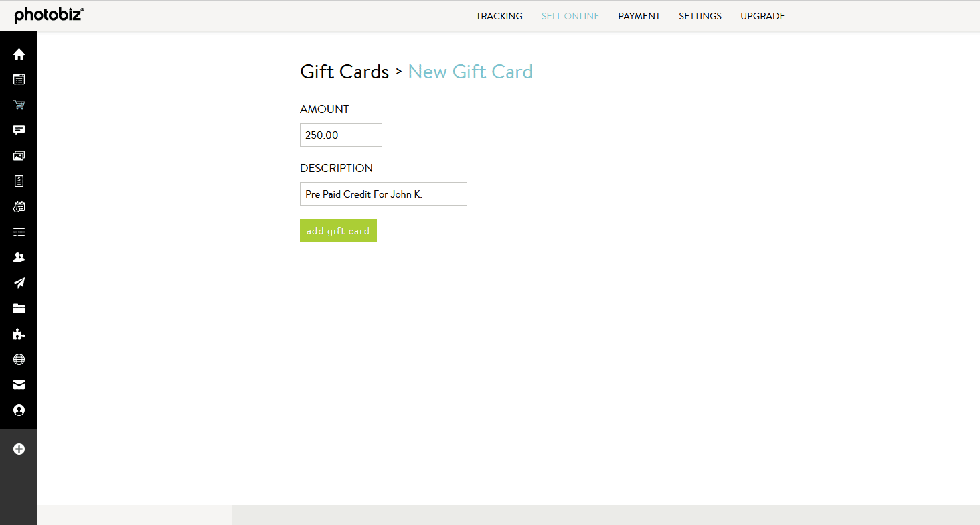Open the files folder icon in the sidebar
The image size is (980, 525).
click(x=19, y=308)
